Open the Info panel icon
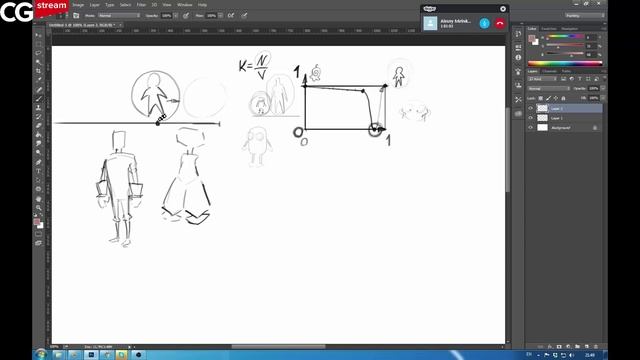Image resolution: width=640 pixels, height=360 pixels. [x=518, y=58]
